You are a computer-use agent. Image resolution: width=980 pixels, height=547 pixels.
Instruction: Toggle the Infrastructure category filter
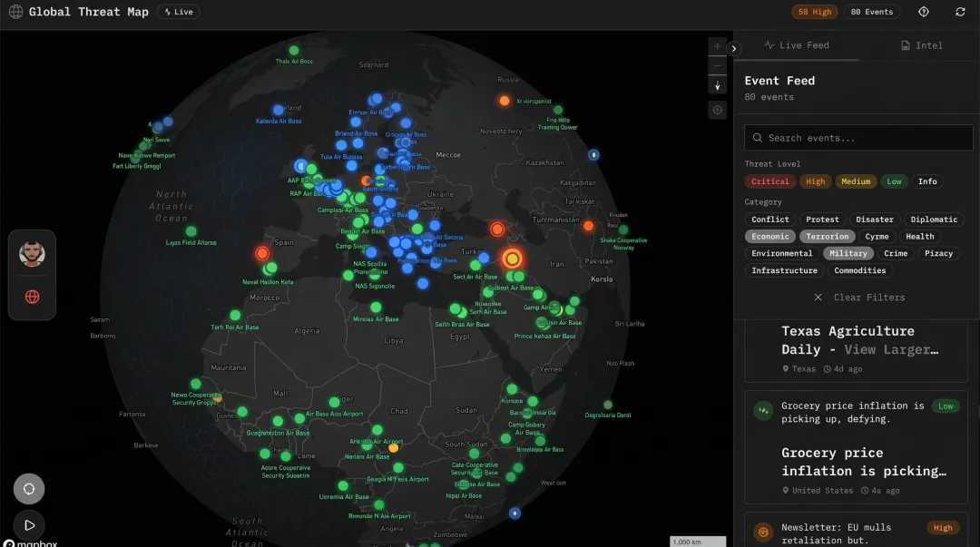click(x=784, y=270)
